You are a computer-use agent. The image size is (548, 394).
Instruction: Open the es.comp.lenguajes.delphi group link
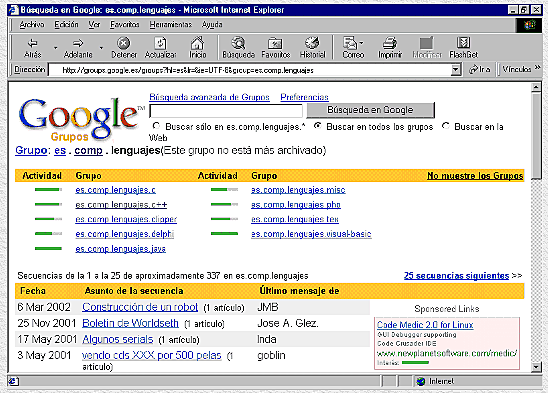pos(124,234)
